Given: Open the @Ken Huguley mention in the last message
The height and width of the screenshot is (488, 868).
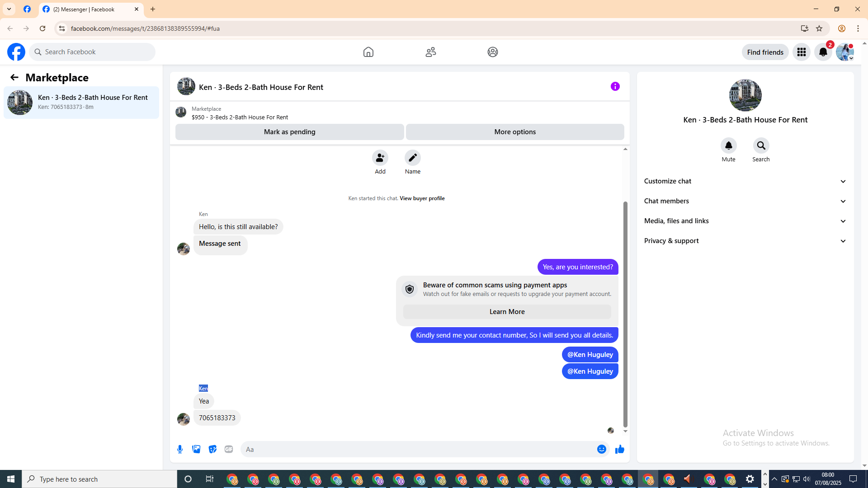Looking at the screenshot, I should pos(590,371).
